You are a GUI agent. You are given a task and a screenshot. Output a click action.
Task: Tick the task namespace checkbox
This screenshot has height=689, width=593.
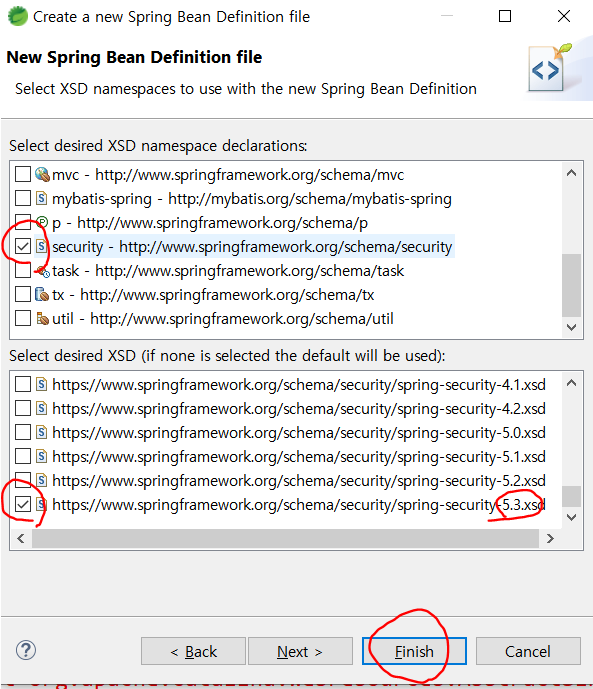[23, 270]
